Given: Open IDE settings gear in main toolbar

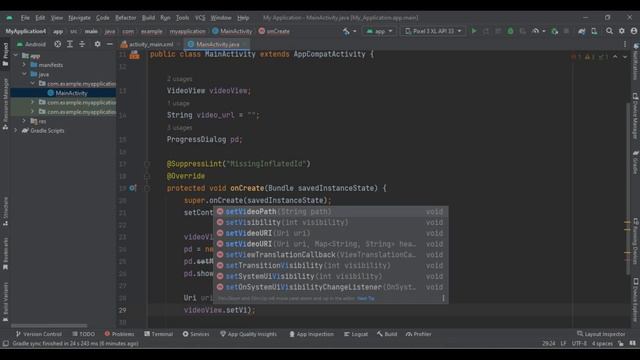Looking at the screenshot, I should pos(622,31).
